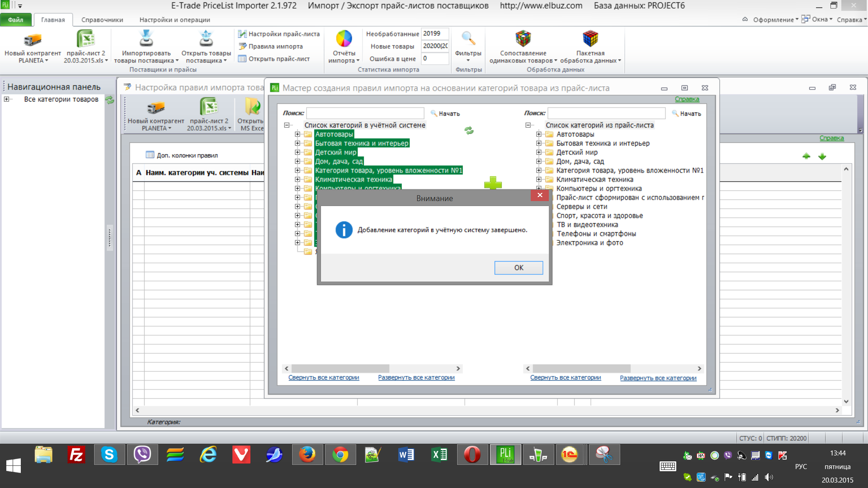The width and height of the screenshot is (868, 488).
Task: Click Начать next to the right search field
Action: tap(687, 113)
